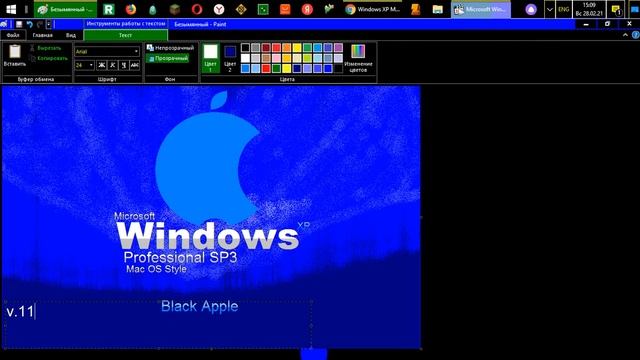Image resolution: width=640 pixels, height=360 pixels.
Task: Click the Copy (Копировать) command
Action: [x=48, y=58]
